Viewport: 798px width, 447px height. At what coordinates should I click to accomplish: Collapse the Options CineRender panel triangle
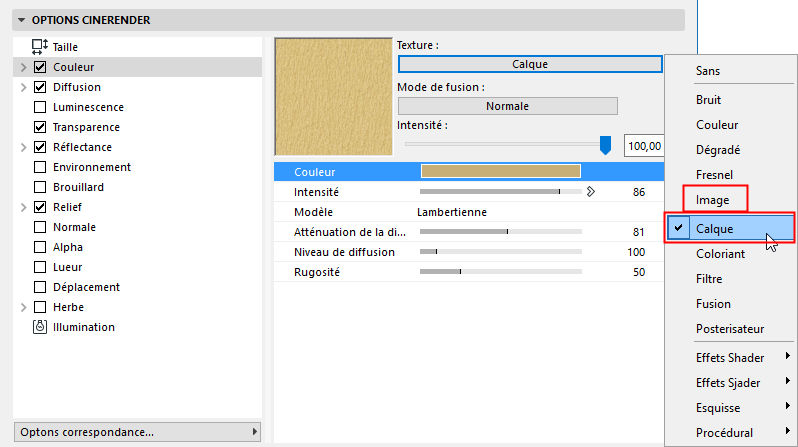(21, 20)
